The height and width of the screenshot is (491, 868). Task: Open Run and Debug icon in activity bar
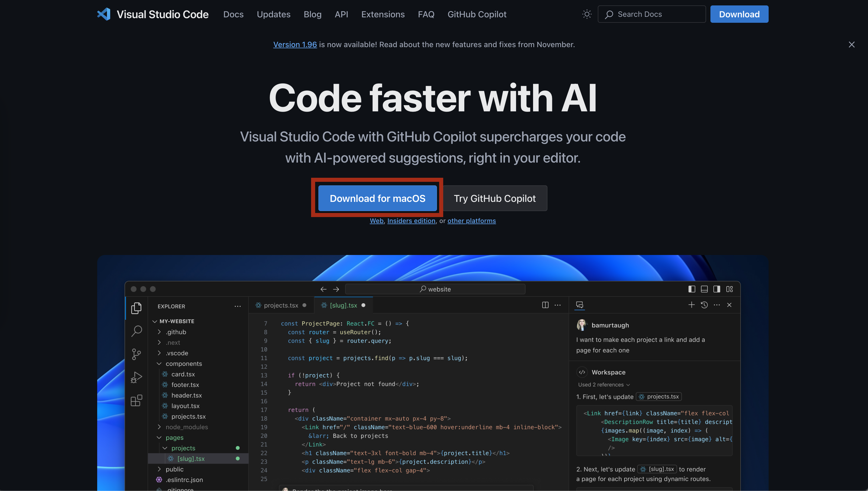click(136, 377)
